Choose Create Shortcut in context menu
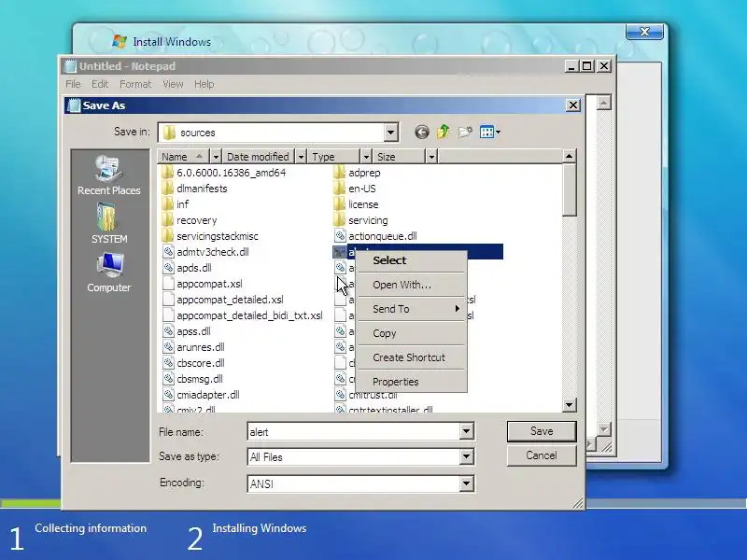 [412, 357]
